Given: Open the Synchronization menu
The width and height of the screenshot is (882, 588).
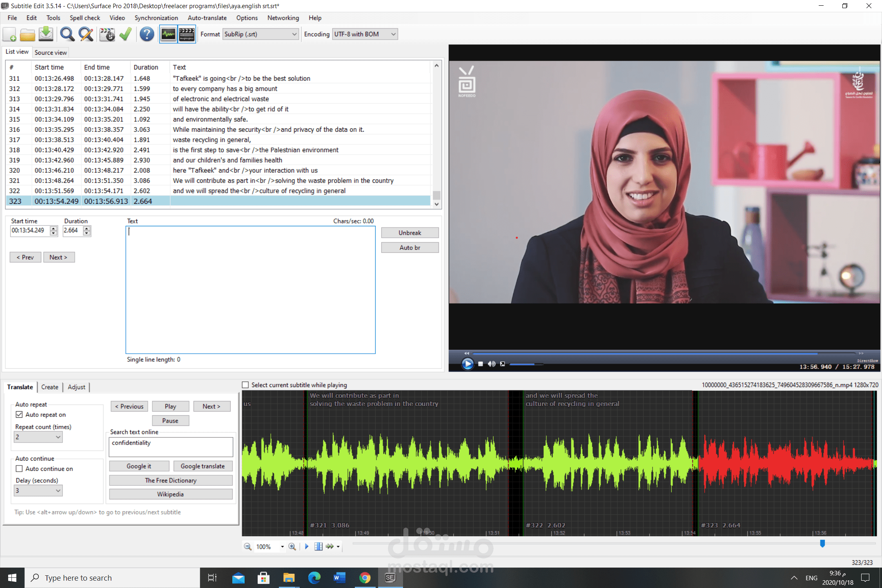Looking at the screenshot, I should point(156,18).
